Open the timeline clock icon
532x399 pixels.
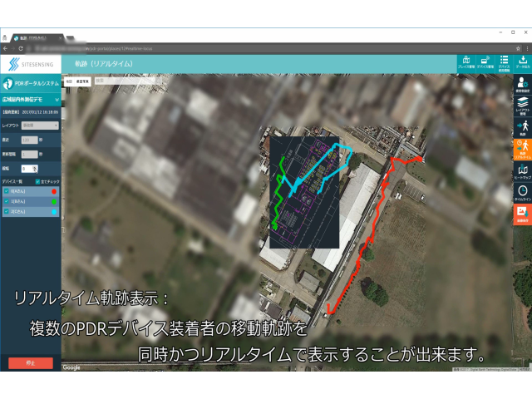coord(522,192)
